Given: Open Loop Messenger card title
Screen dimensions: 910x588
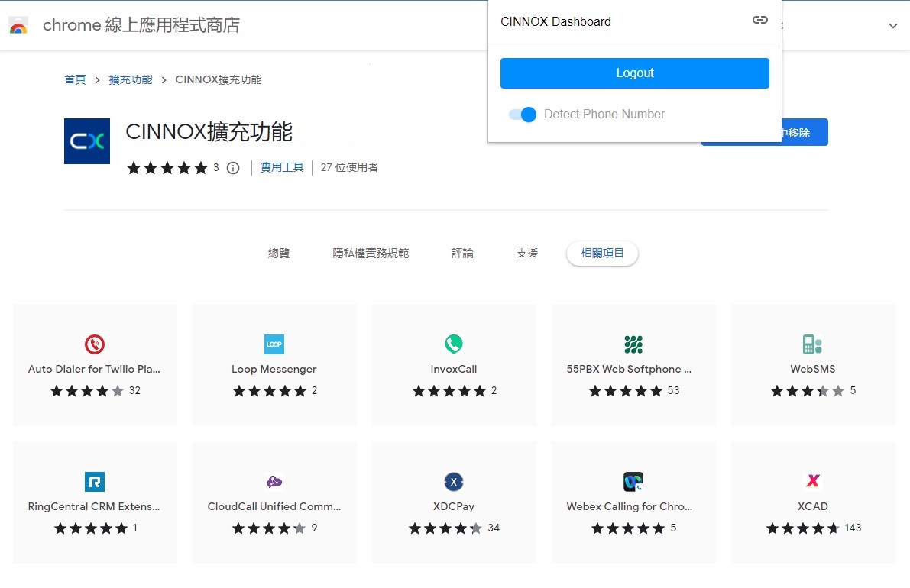Looking at the screenshot, I should click(x=274, y=370).
